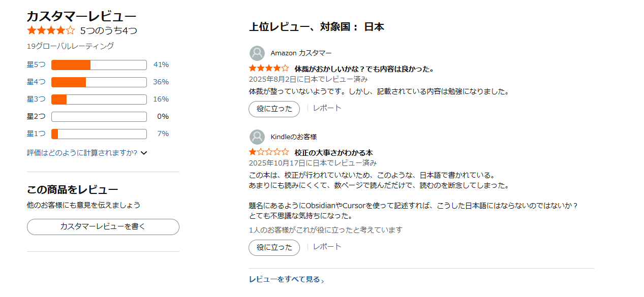Report the 校正の大事さがわかる本 review
The width and height of the screenshot is (644, 297).
point(327,247)
